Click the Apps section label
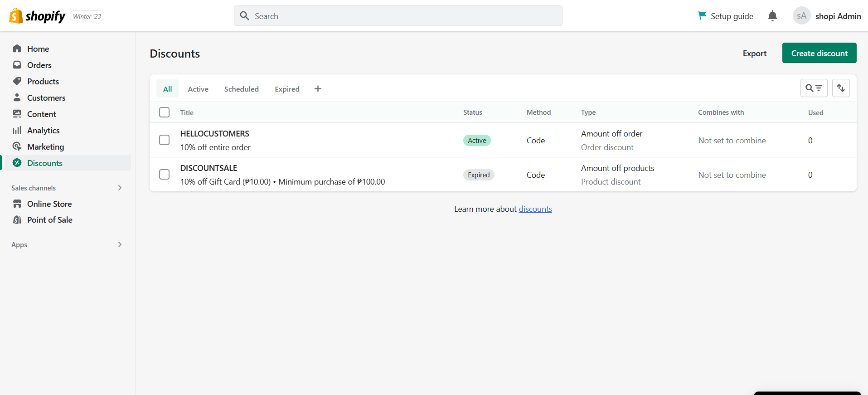This screenshot has height=395, width=868. pos(19,244)
